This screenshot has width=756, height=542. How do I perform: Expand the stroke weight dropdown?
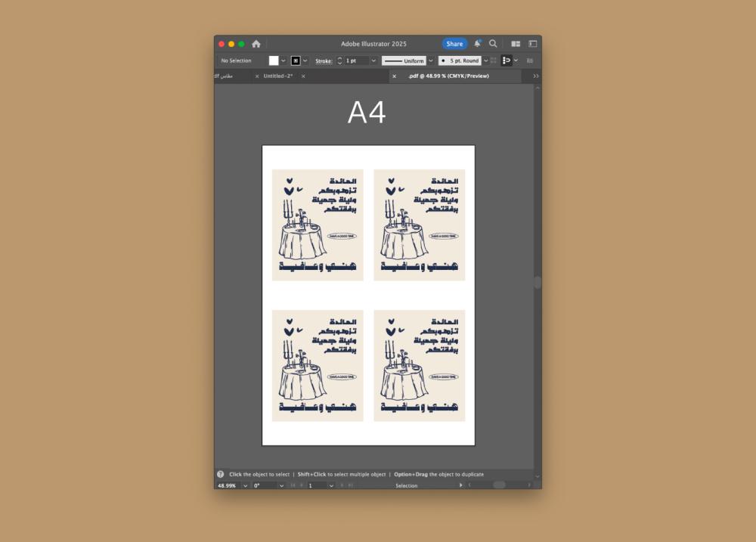pos(373,60)
